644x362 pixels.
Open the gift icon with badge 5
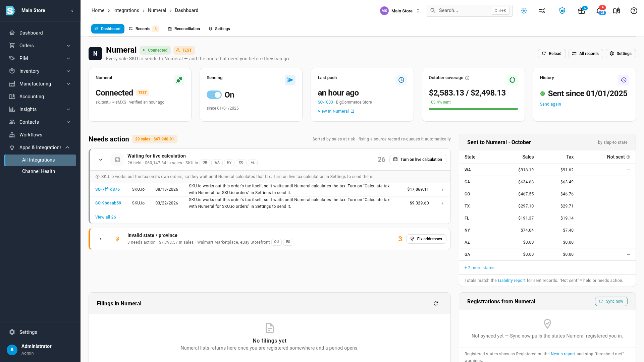[x=582, y=11]
